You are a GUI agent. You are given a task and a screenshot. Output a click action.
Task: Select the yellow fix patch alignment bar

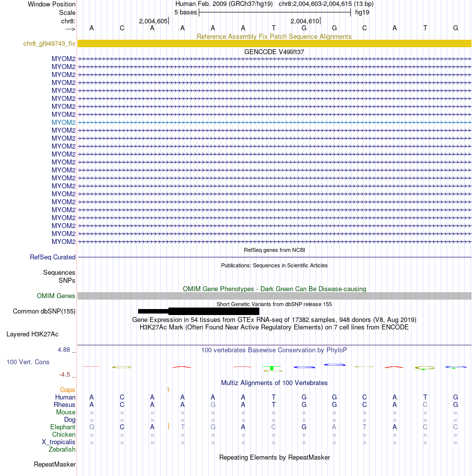click(x=274, y=43)
